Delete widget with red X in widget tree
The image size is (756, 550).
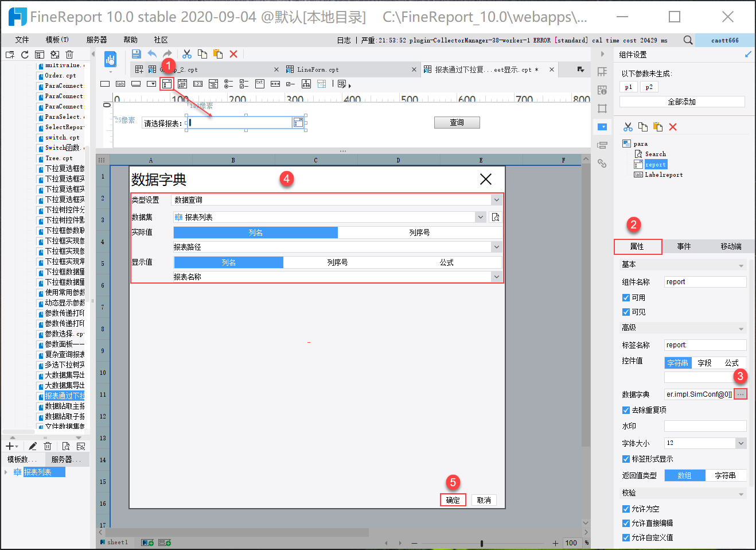click(x=673, y=127)
